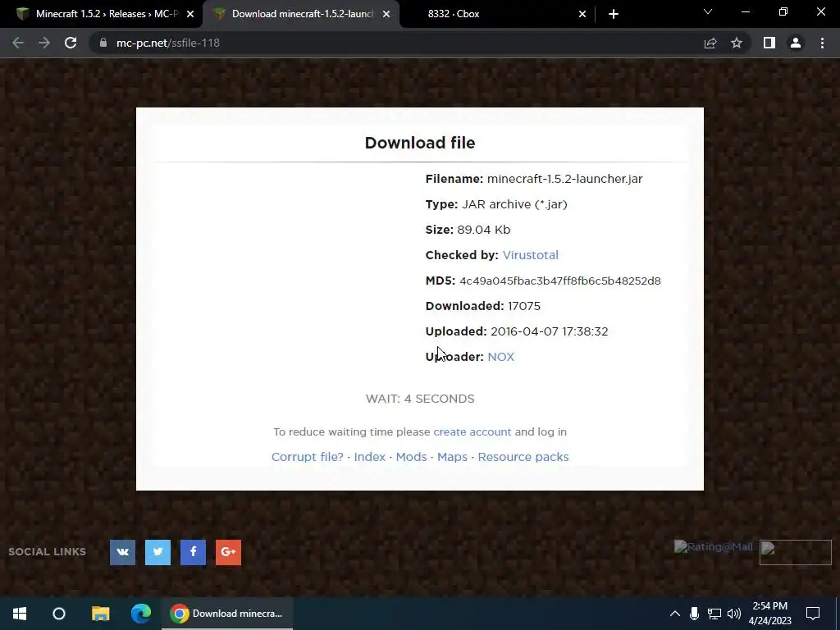The height and width of the screenshot is (630, 840).
Task: Click the Corrupt file? link
Action: 308,457
